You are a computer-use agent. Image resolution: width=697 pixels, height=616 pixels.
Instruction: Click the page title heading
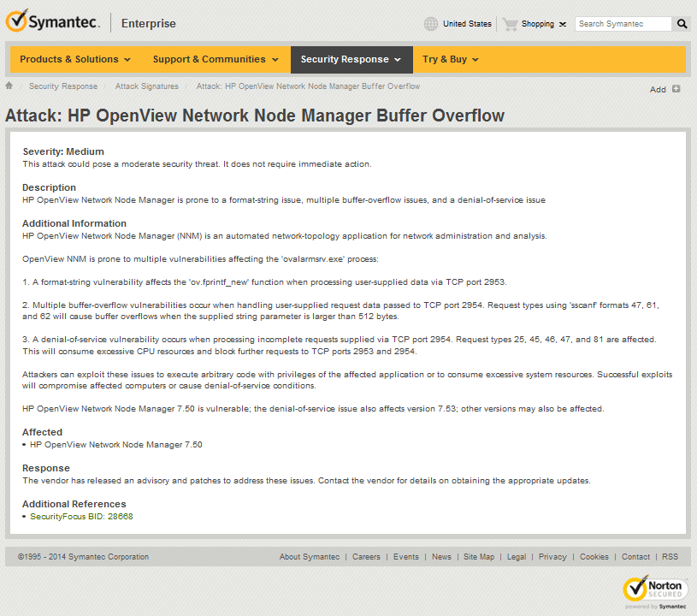(x=255, y=115)
